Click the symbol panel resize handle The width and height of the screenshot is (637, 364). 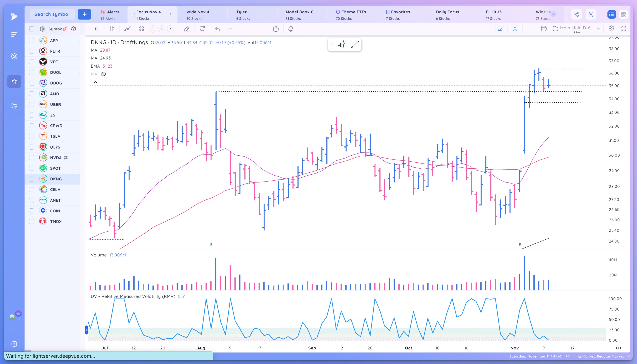(x=82, y=192)
